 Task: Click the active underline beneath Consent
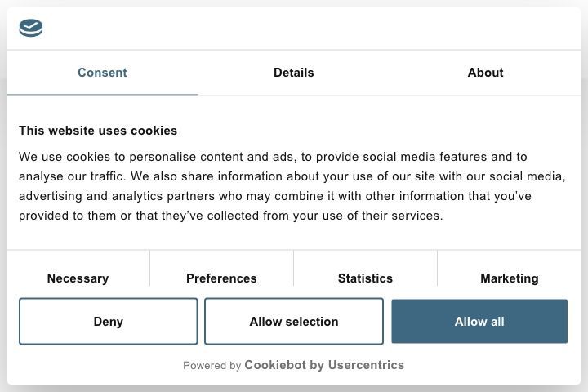tap(102, 95)
